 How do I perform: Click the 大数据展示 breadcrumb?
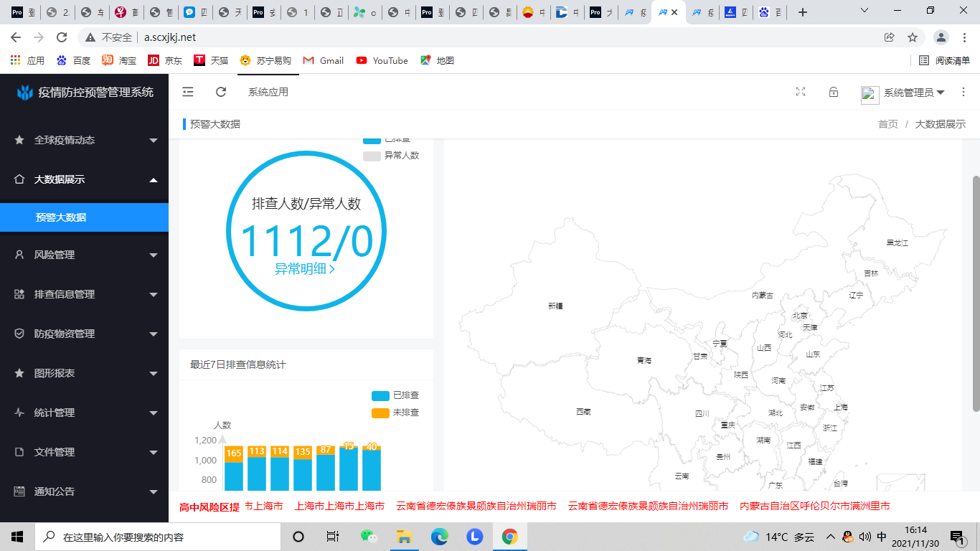click(x=941, y=124)
